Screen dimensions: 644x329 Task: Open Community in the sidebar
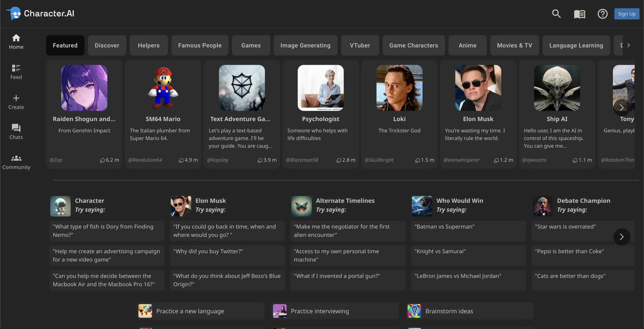16,162
